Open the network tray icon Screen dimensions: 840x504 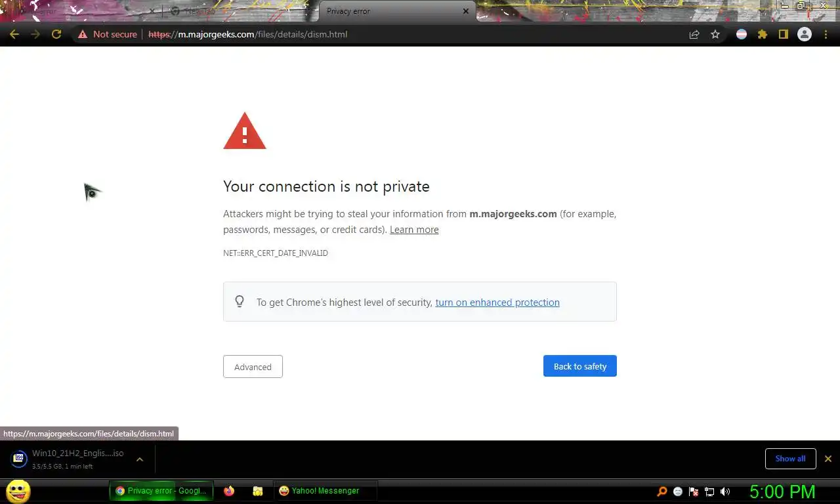coord(709,492)
